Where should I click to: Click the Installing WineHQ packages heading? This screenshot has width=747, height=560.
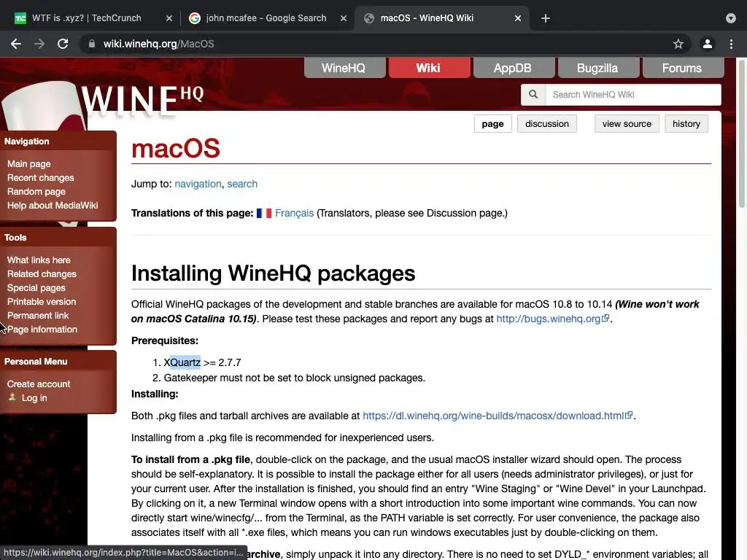click(x=273, y=273)
